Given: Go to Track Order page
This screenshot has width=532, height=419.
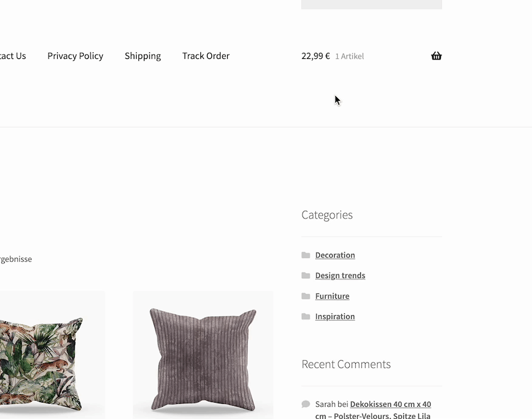Looking at the screenshot, I should (206, 56).
